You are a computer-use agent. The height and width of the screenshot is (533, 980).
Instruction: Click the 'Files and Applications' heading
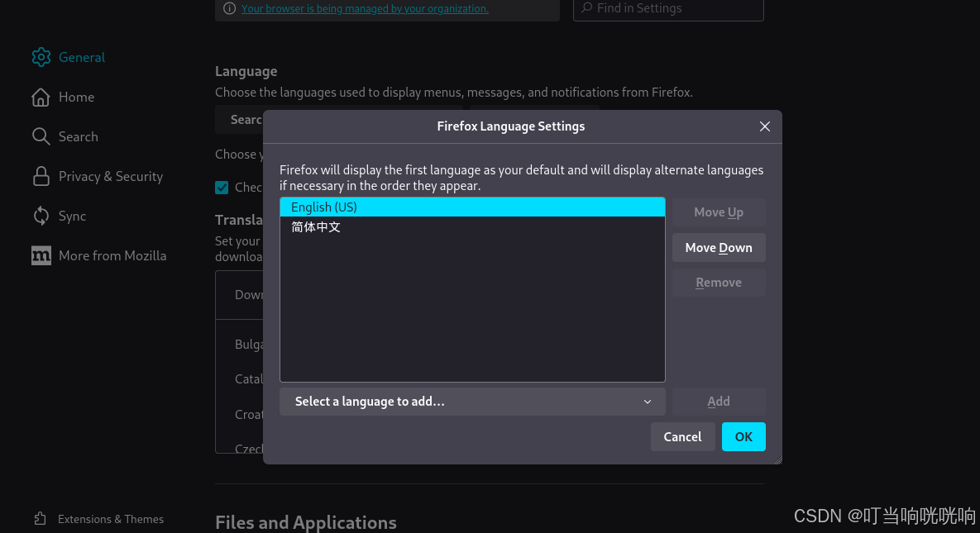pos(306,521)
